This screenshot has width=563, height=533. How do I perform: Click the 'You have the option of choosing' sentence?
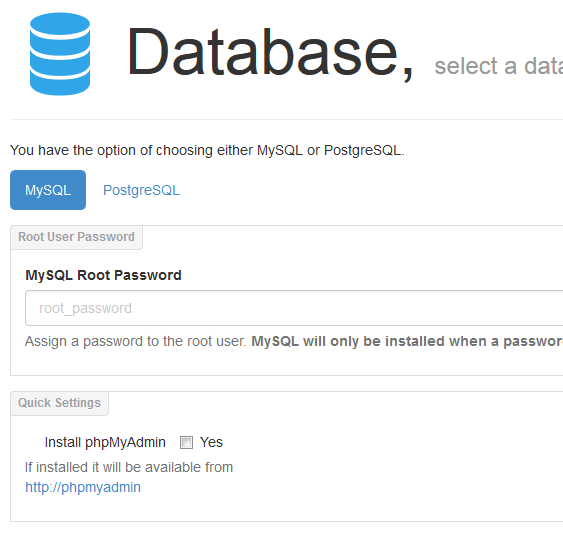(207, 150)
